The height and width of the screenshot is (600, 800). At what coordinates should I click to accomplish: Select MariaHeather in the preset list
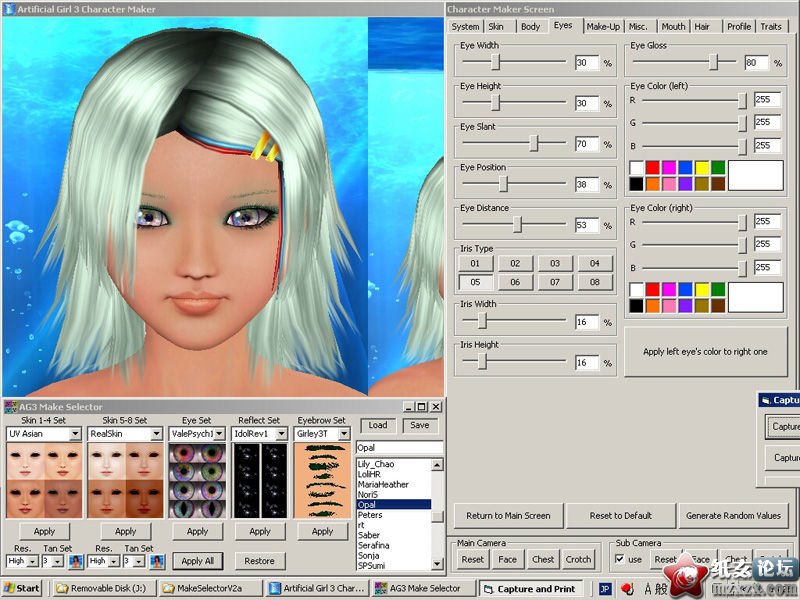tap(383, 485)
